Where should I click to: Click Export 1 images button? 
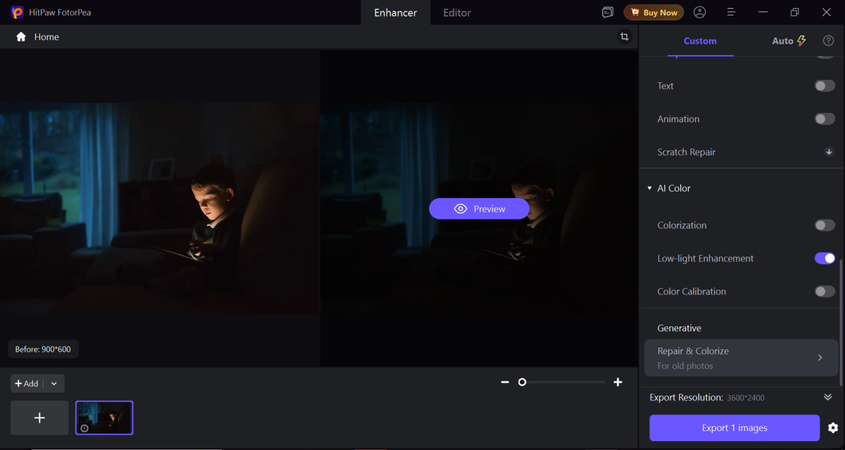(735, 428)
